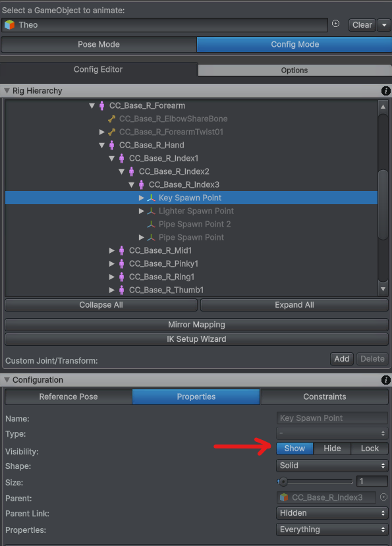Switch to Pose Mode tab
Viewport: 392px width, 546px height.
(x=99, y=45)
